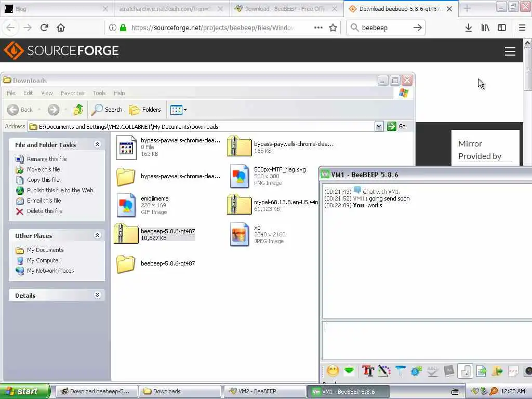Click 'Rename this file' task link
Screen dimensions: 532x399
[x=47, y=159]
